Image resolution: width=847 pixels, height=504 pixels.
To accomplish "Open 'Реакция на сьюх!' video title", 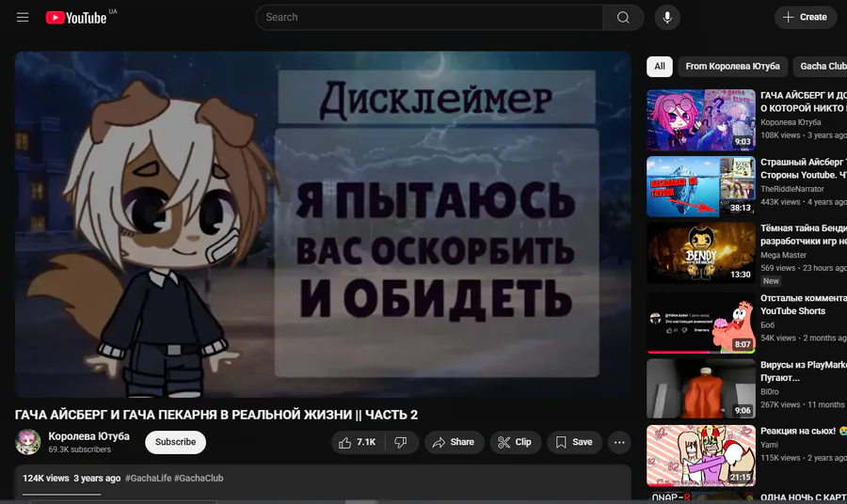I will (x=804, y=432).
